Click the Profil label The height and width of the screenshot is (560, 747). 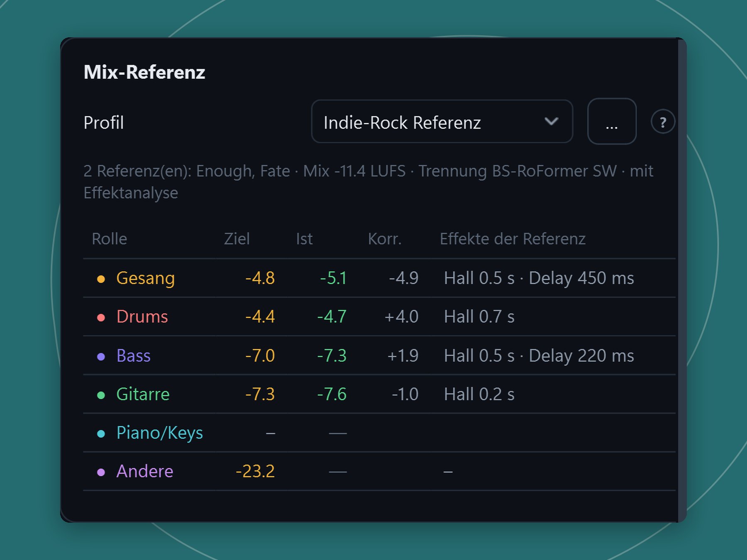pyautogui.click(x=104, y=123)
